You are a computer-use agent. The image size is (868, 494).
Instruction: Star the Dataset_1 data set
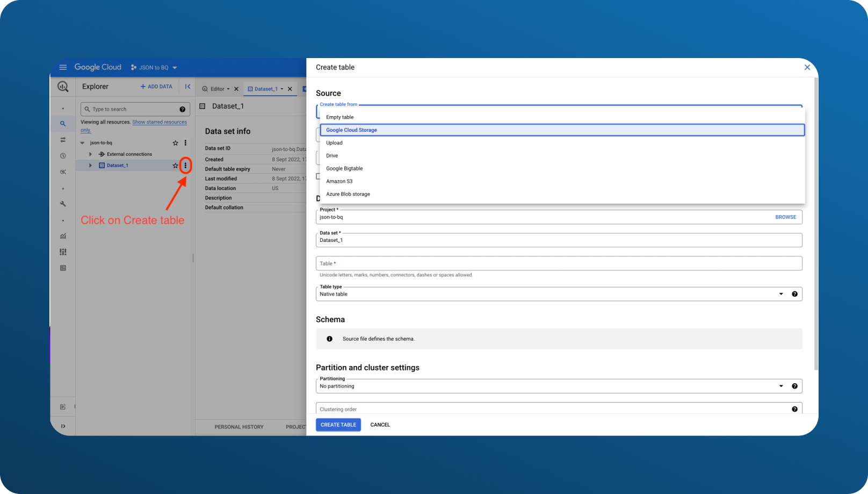[175, 166]
